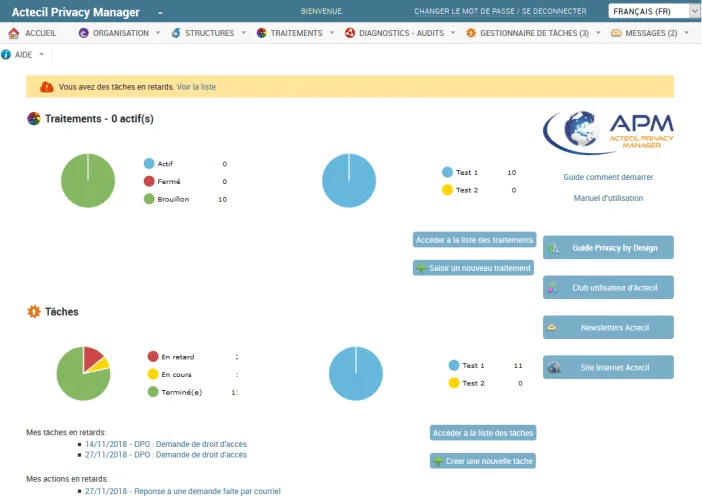Open Guide Privacy by Design button

[608, 248]
